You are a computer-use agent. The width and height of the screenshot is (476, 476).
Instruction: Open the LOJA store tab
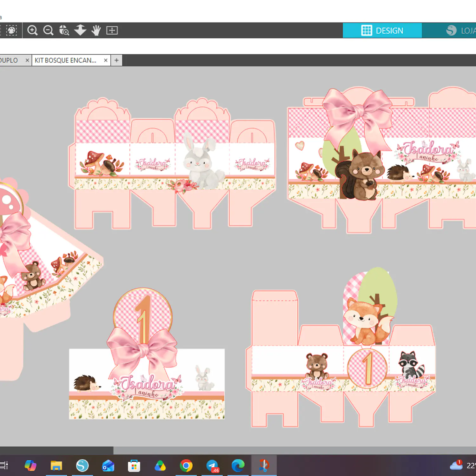point(449,30)
